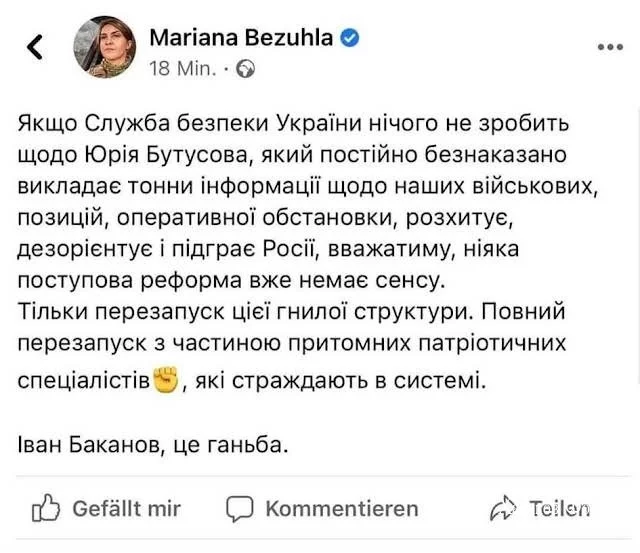Viewport: 640px width, 553px height.
Task: Click the words "Якщо Служба безпеки України"
Action: click(x=155, y=124)
